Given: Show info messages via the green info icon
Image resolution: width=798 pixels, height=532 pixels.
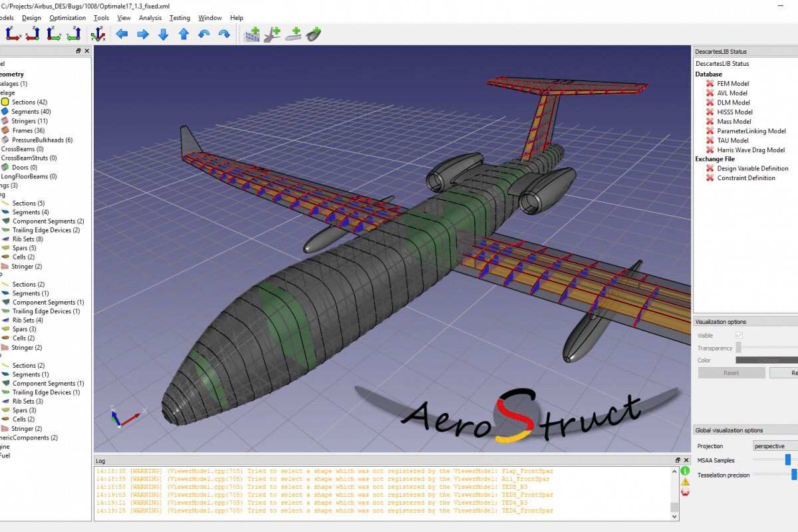Looking at the screenshot, I should click(x=685, y=470).
